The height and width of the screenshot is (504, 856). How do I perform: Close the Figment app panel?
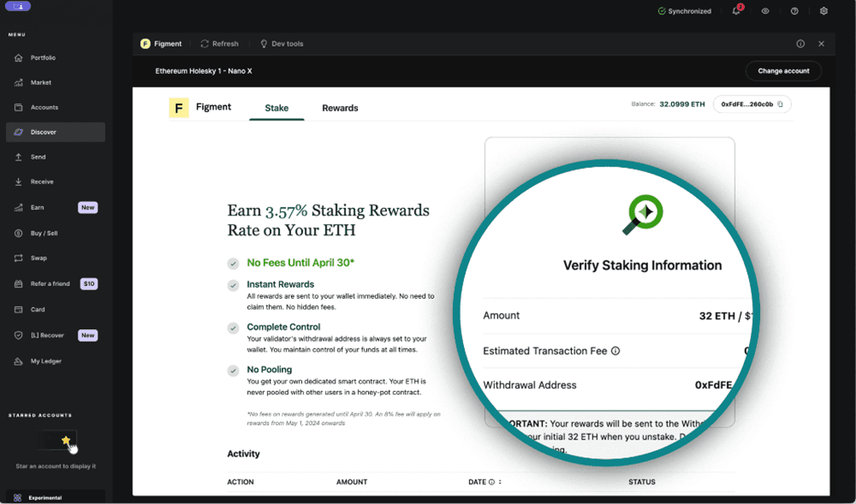821,44
